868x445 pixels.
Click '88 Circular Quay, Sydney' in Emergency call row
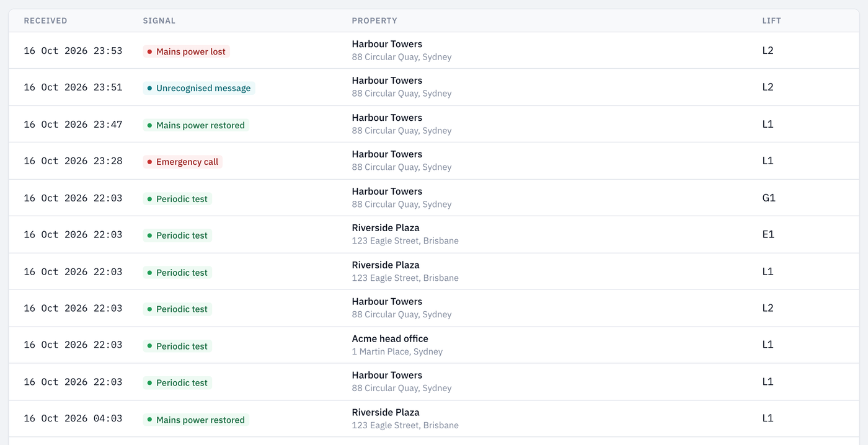[402, 167]
